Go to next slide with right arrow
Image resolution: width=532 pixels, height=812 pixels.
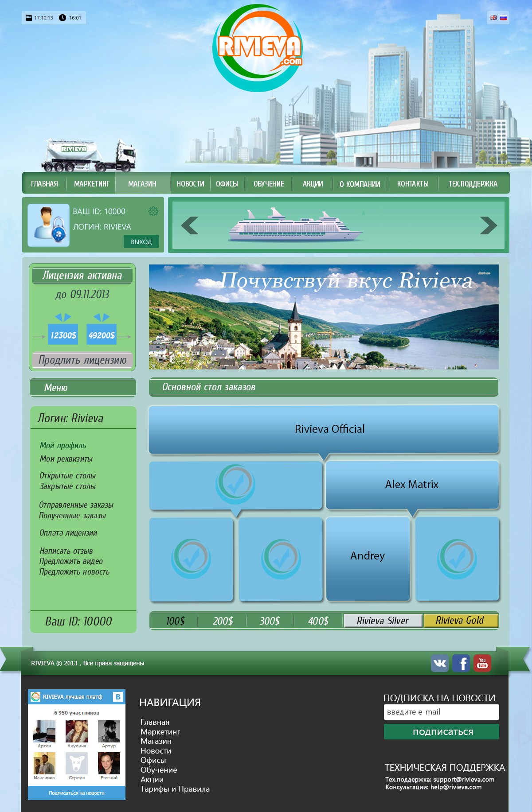click(x=489, y=225)
